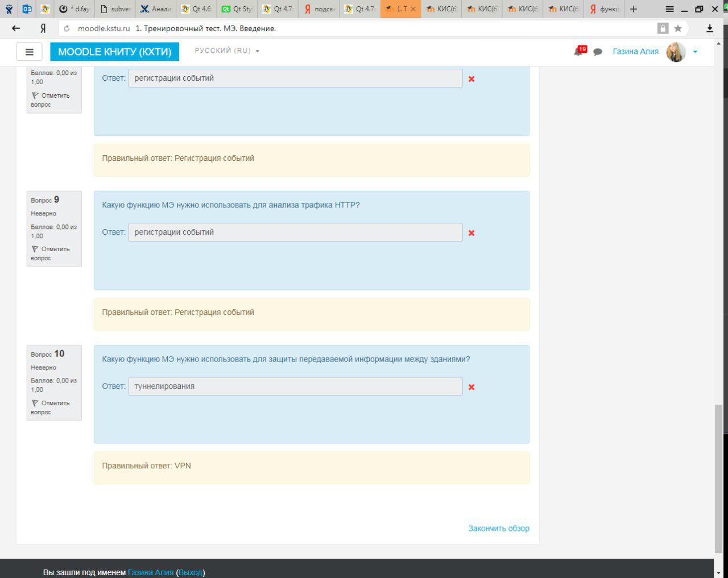
Task: Flag the top question via 'Отметить вопрос'
Action: coord(51,100)
